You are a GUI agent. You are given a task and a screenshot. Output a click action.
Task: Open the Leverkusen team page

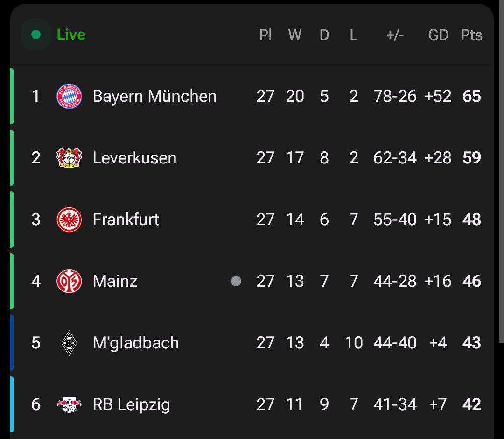pos(134,158)
